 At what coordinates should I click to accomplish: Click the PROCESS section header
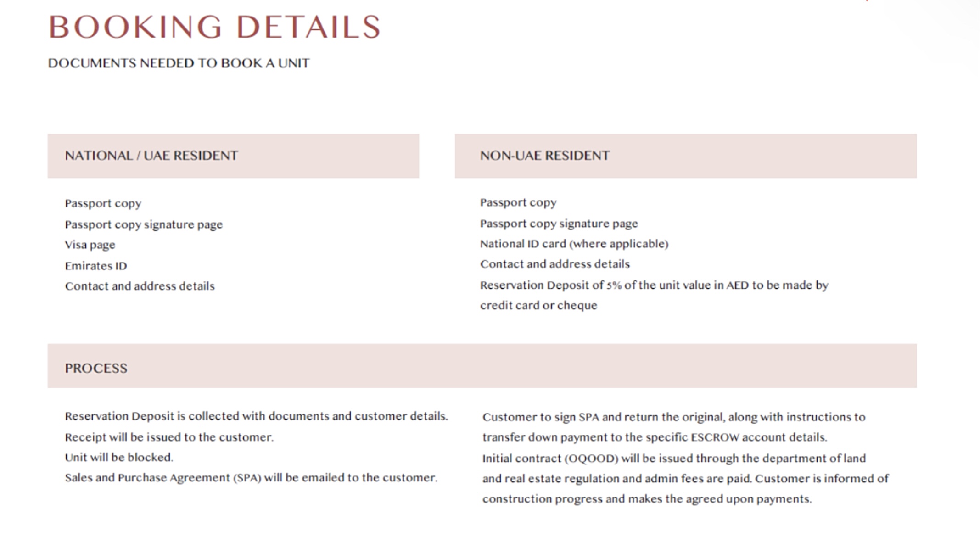tap(96, 368)
